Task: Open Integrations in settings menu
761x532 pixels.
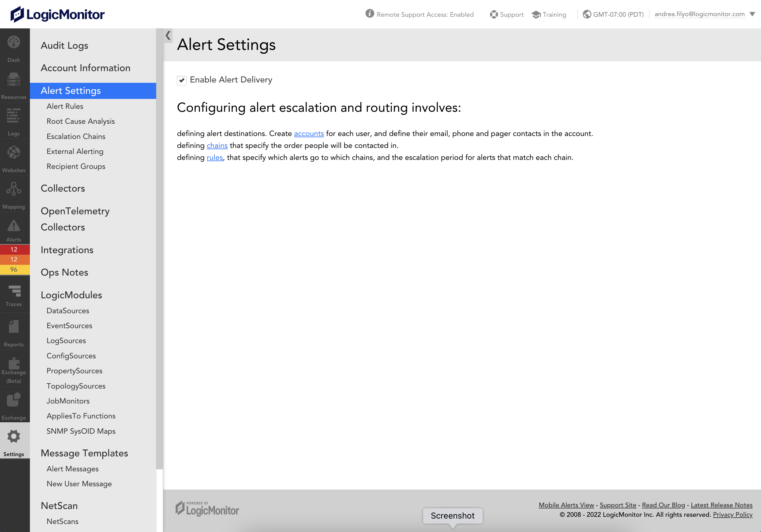Action: 67,250
